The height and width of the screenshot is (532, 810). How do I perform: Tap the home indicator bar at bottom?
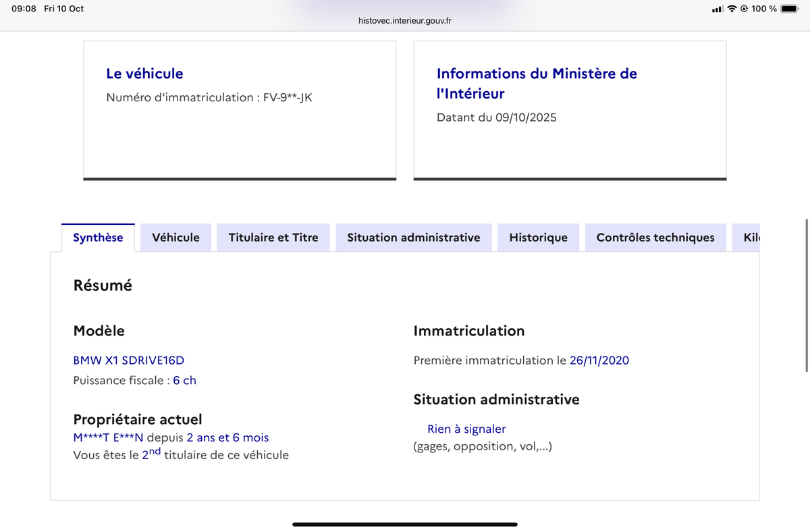pos(405,524)
